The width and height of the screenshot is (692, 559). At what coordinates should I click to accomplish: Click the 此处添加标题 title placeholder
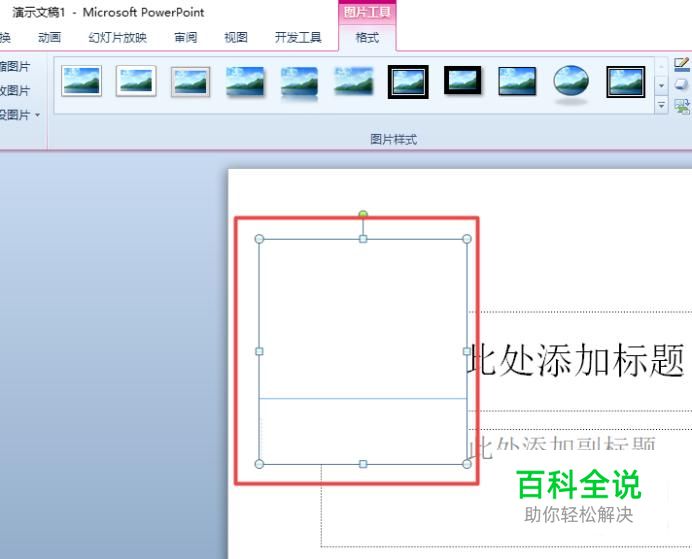(x=578, y=360)
